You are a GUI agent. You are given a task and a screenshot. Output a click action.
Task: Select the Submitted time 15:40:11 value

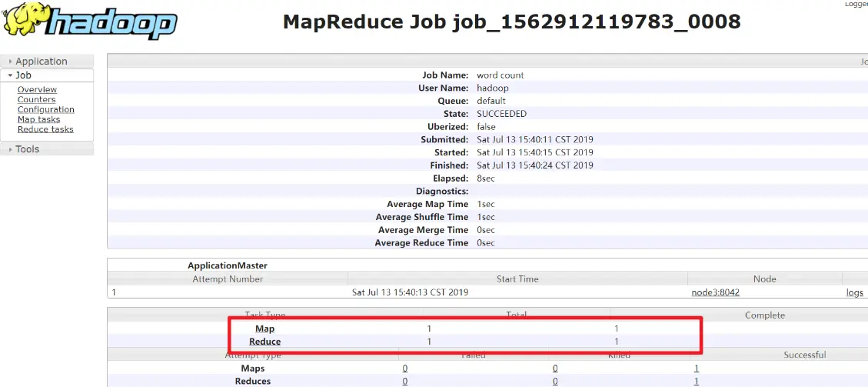click(x=535, y=139)
